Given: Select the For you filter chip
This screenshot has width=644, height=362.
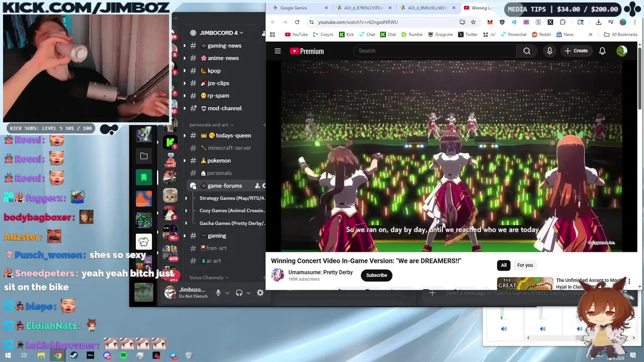Looking at the screenshot, I should (525, 265).
